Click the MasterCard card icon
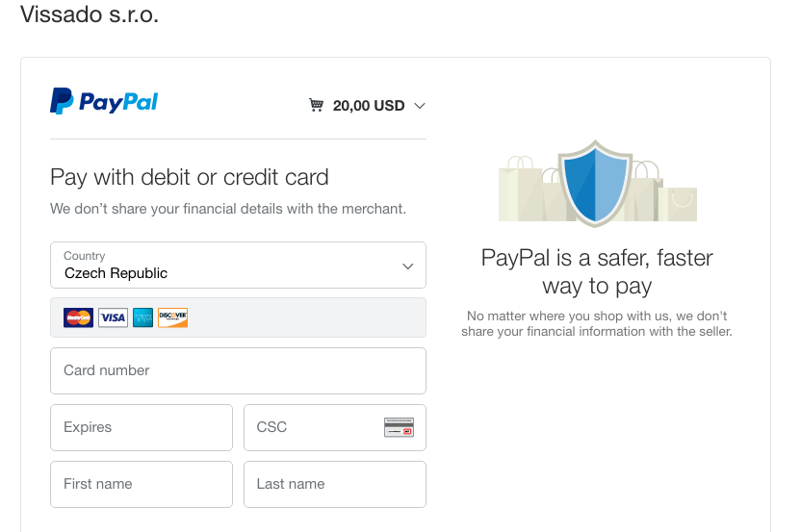This screenshot has height=532, width=800. pos(78,317)
